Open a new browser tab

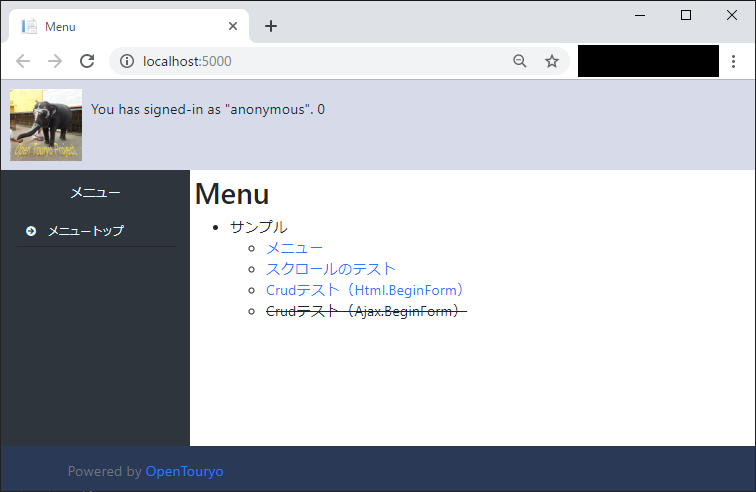point(271,26)
